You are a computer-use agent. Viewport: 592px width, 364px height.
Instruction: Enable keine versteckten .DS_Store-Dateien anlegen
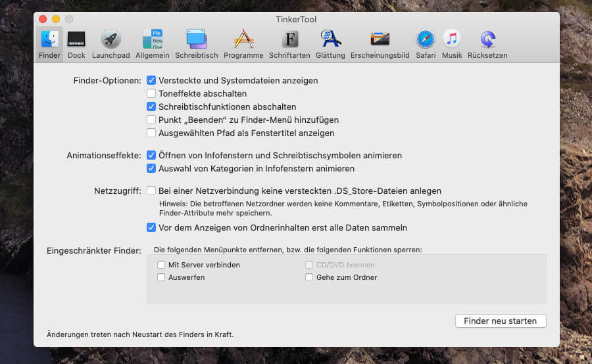click(151, 191)
